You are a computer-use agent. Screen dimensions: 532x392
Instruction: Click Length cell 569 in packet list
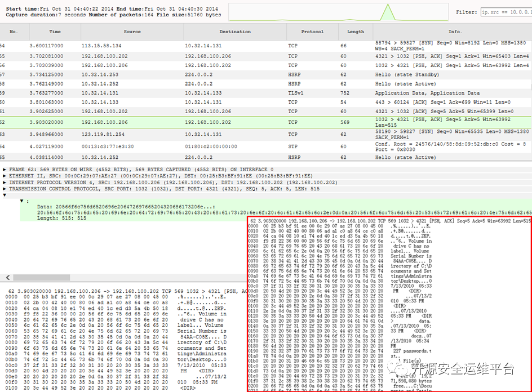tap(345, 122)
